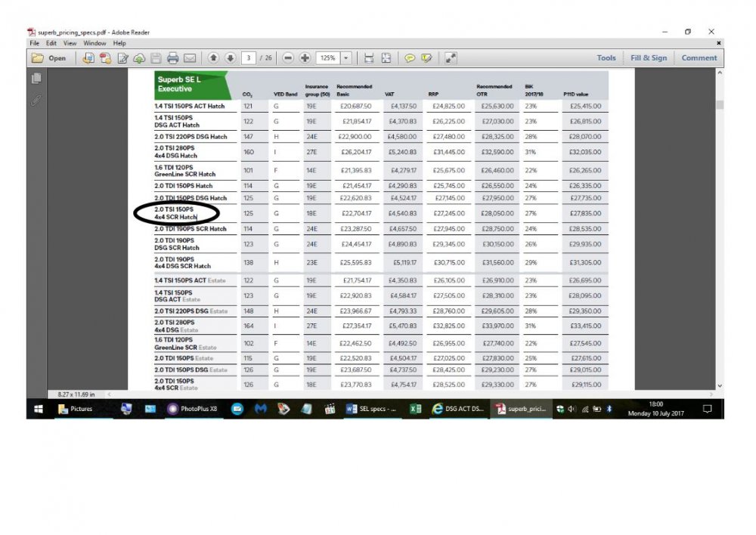Open the zoom level dropdown arrow
Screen dimensions: 756x535
point(346,58)
